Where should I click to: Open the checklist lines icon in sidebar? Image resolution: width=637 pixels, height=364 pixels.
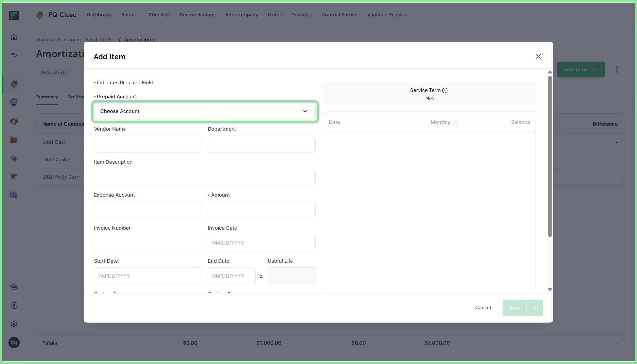click(14, 55)
